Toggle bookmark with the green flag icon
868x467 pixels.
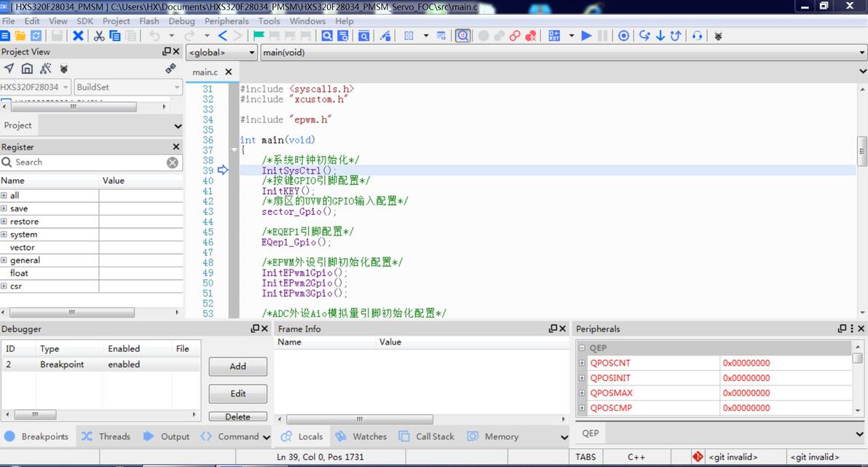tap(259, 36)
